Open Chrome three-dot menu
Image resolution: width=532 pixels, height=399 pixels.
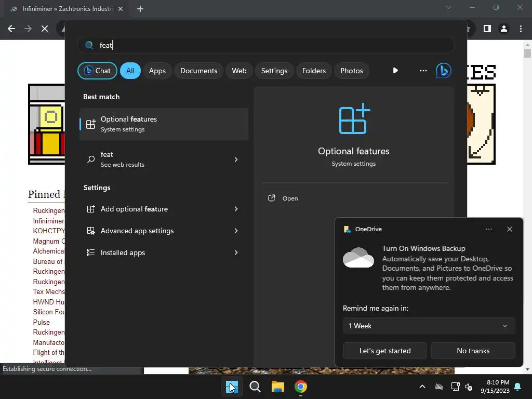tap(521, 29)
